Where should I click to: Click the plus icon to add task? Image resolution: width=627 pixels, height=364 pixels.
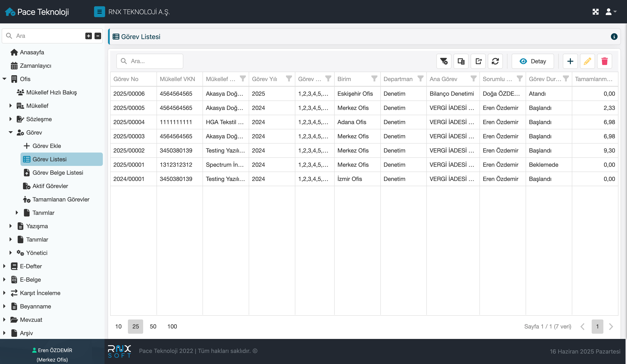click(570, 61)
